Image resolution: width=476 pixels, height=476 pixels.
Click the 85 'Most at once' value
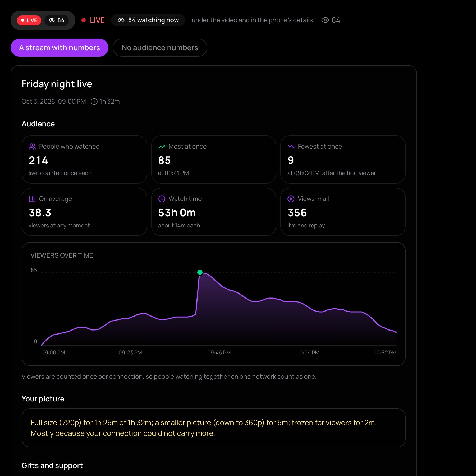tap(164, 160)
